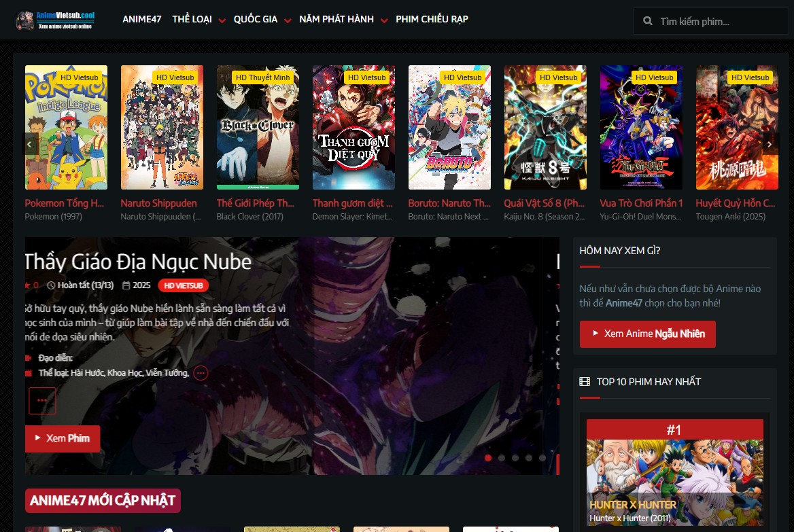Click Naruto Shippuden title link

158,203
